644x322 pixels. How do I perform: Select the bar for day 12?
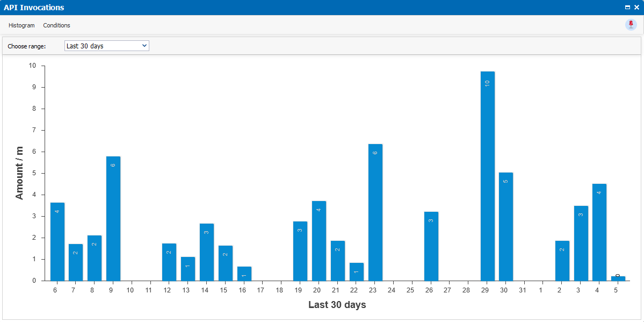click(169, 262)
